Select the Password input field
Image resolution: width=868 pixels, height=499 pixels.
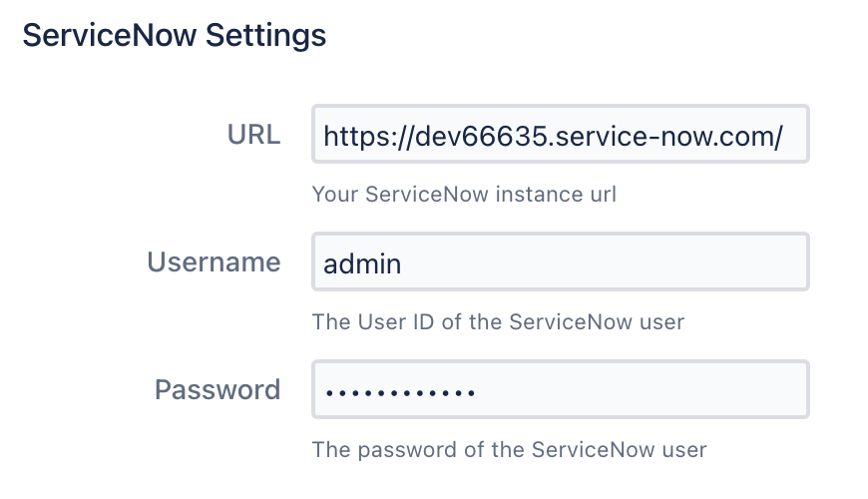[560, 389]
